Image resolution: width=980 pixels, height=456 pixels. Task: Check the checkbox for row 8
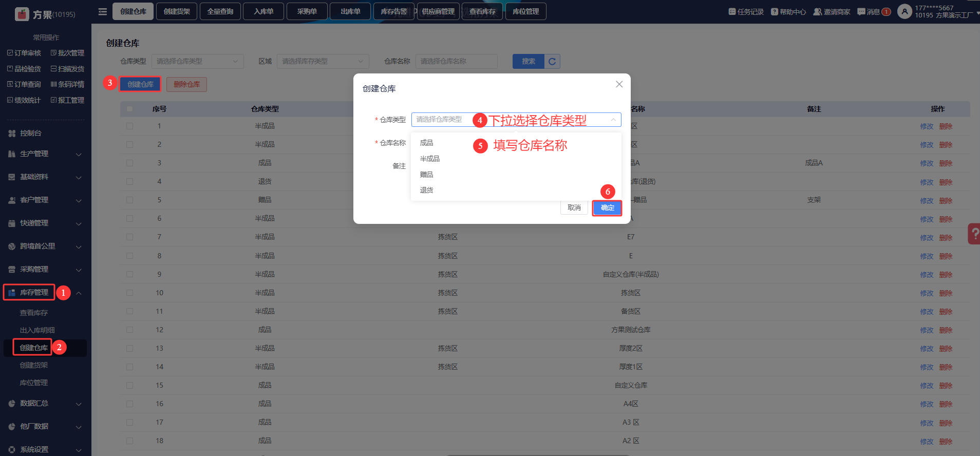point(129,256)
